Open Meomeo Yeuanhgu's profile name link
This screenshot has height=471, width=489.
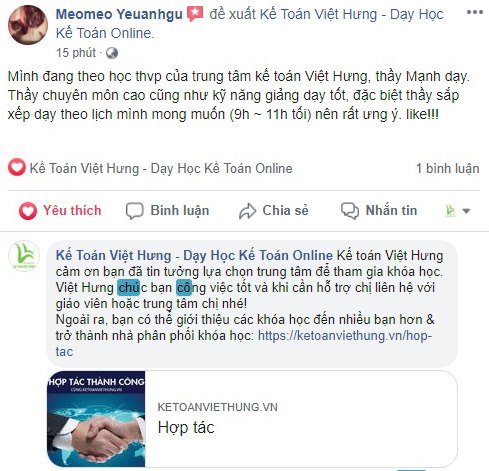coord(119,14)
